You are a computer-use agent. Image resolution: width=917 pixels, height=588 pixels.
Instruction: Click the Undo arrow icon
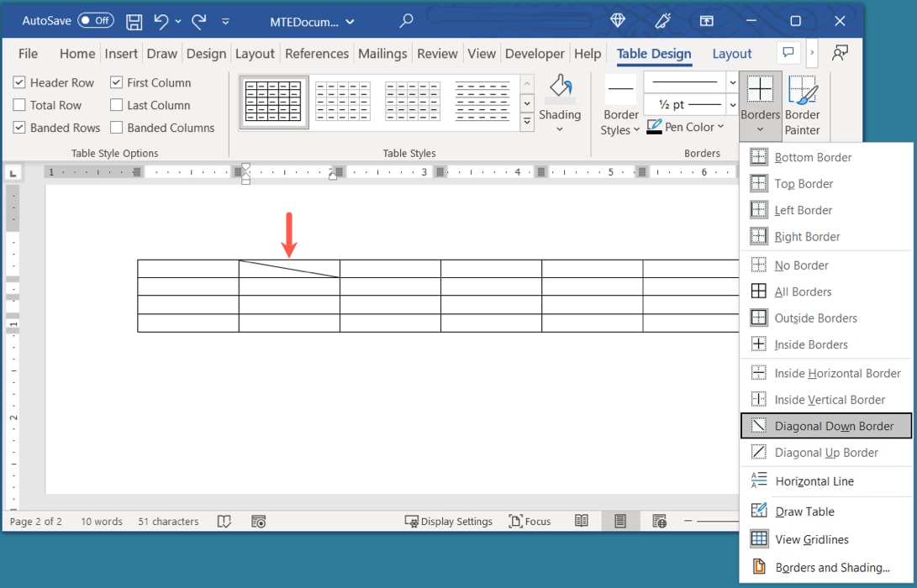(x=161, y=21)
